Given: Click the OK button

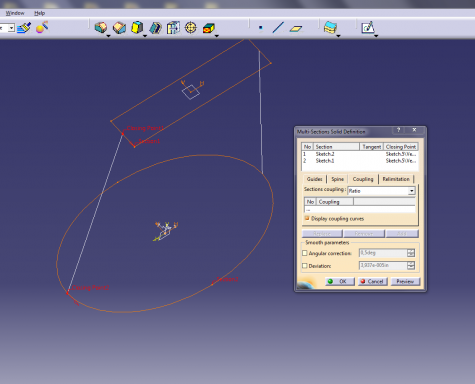Looking at the screenshot, I should (x=340, y=281).
